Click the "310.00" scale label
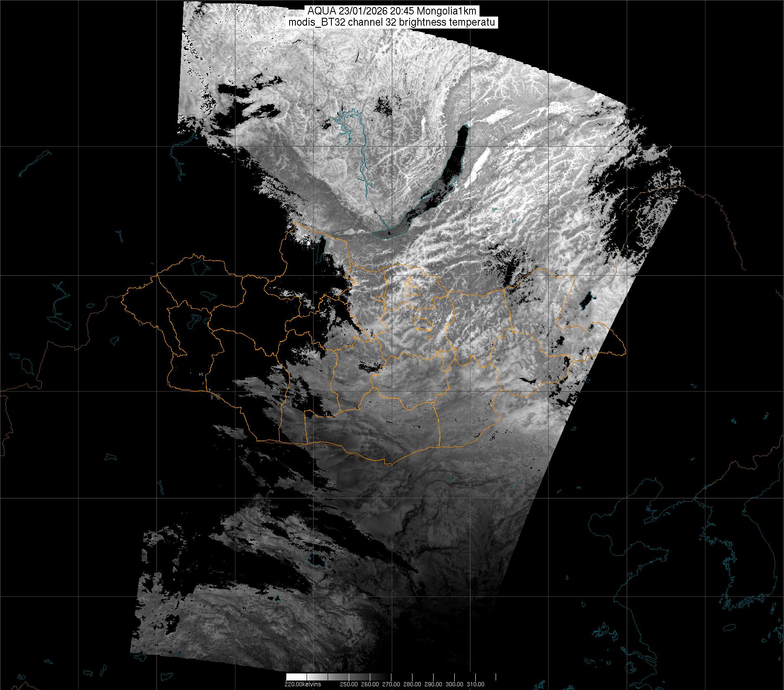The height and width of the screenshot is (690, 784). [x=475, y=684]
